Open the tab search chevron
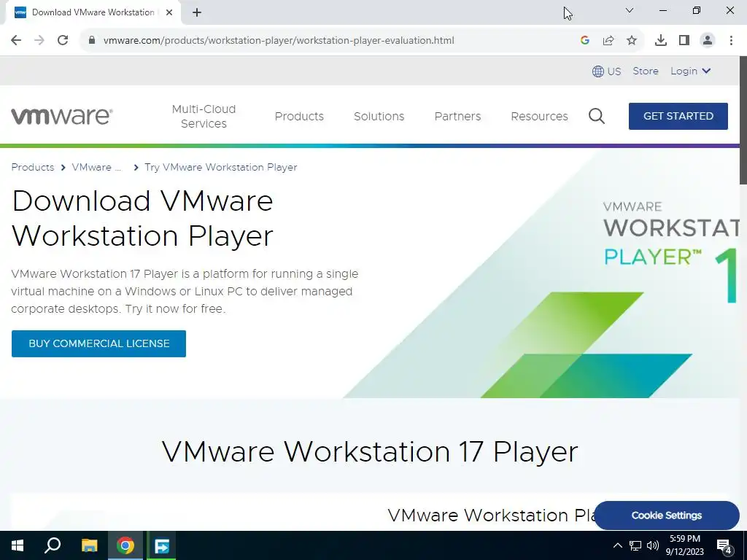Image resolution: width=747 pixels, height=560 pixels. pyautogui.click(x=630, y=10)
